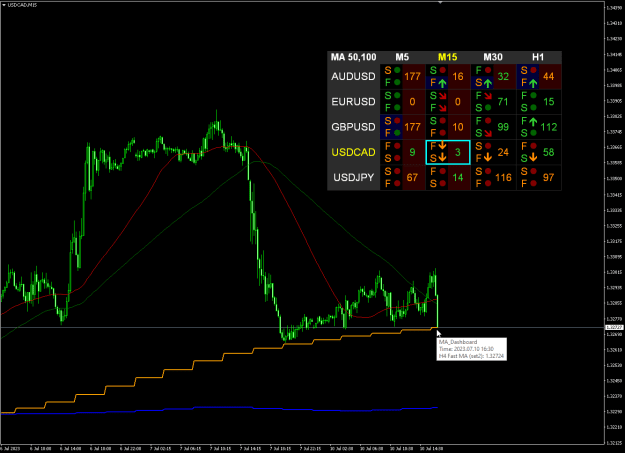Viewport: 625px width, 453px height.
Task: Click red dot beside S in AUDUSD H1
Action: [533, 70]
